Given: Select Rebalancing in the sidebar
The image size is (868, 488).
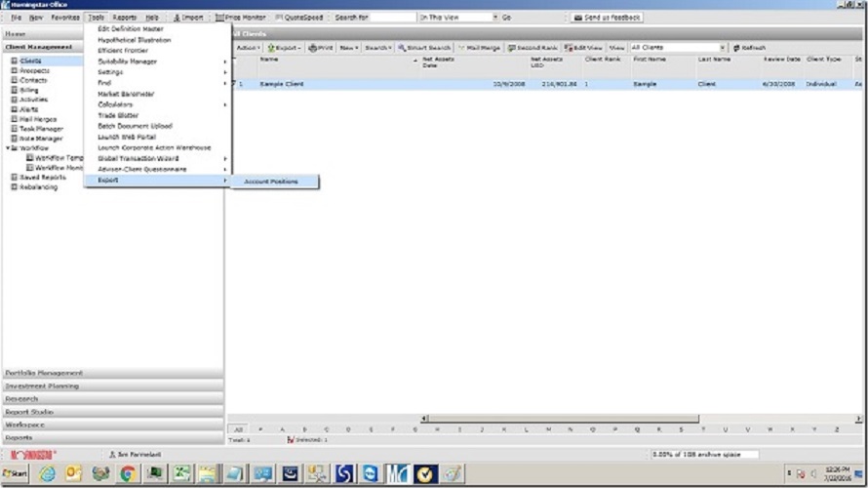Looking at the screenshot, I should pyautogui.click(x=38, y=187).
